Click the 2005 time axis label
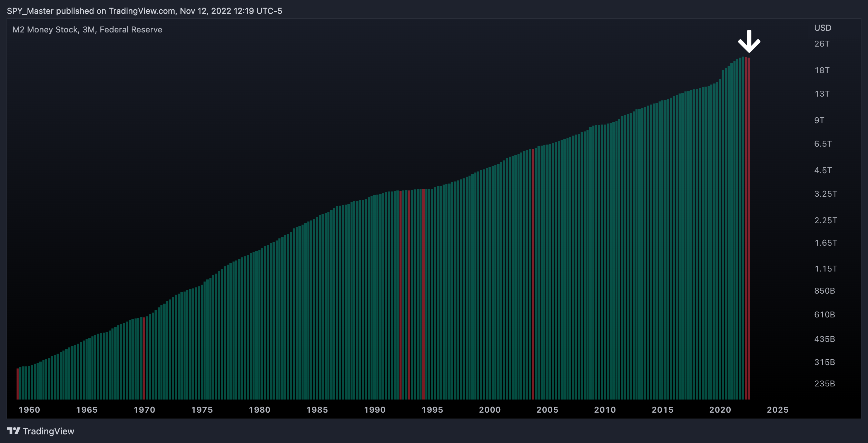 548,410
